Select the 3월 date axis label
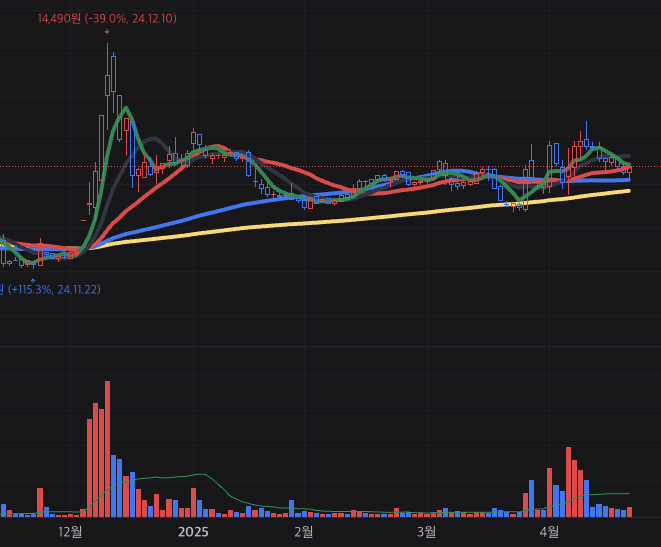Viewport: 661px width, 547px height. coord(427,532)
